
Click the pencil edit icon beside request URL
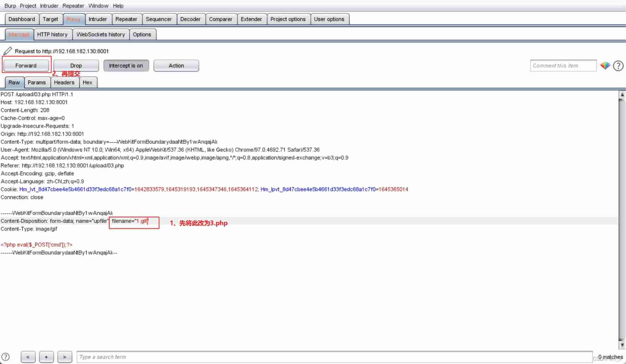pyautogui.click(x=7, y=51)
